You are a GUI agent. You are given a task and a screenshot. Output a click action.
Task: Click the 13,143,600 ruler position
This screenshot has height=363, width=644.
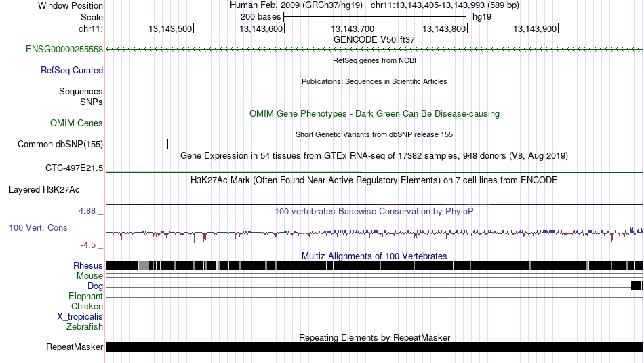tap(262, 28)
